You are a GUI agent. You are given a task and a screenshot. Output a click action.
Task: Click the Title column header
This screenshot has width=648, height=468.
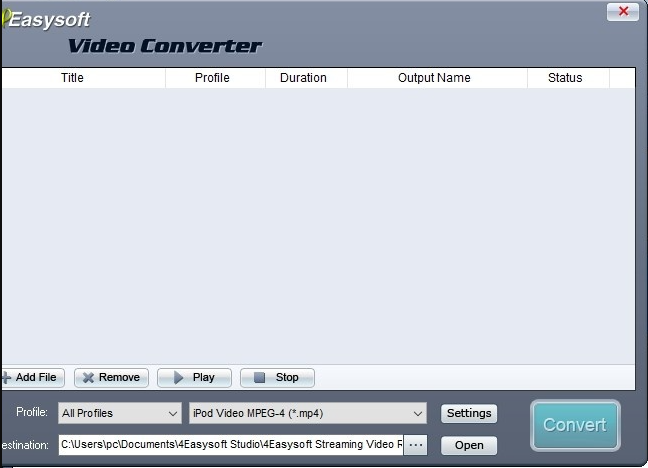pos(72,78)
